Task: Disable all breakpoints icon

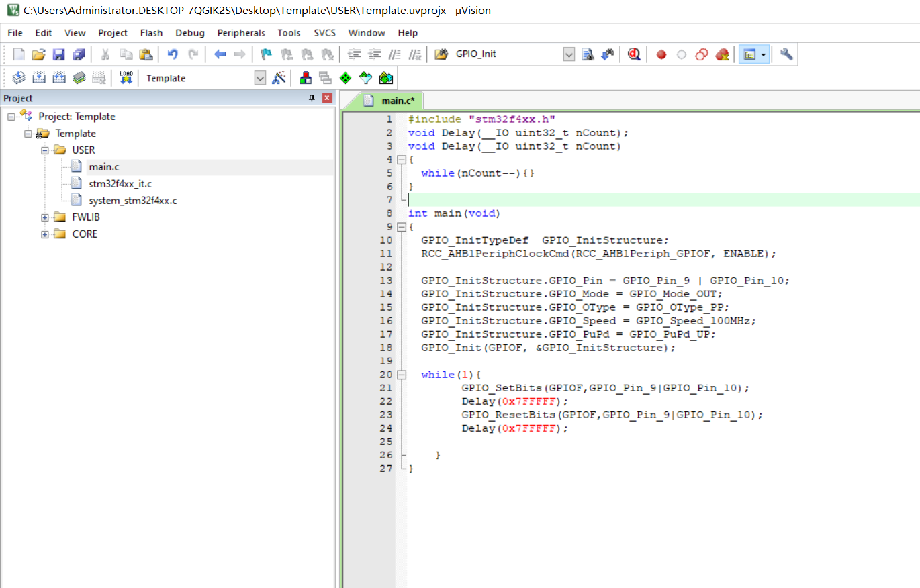Action: pos(702,54)
